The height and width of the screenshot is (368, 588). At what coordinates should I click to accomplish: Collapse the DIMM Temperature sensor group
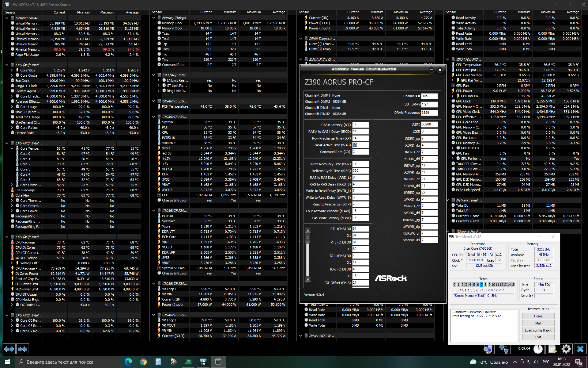301,39
